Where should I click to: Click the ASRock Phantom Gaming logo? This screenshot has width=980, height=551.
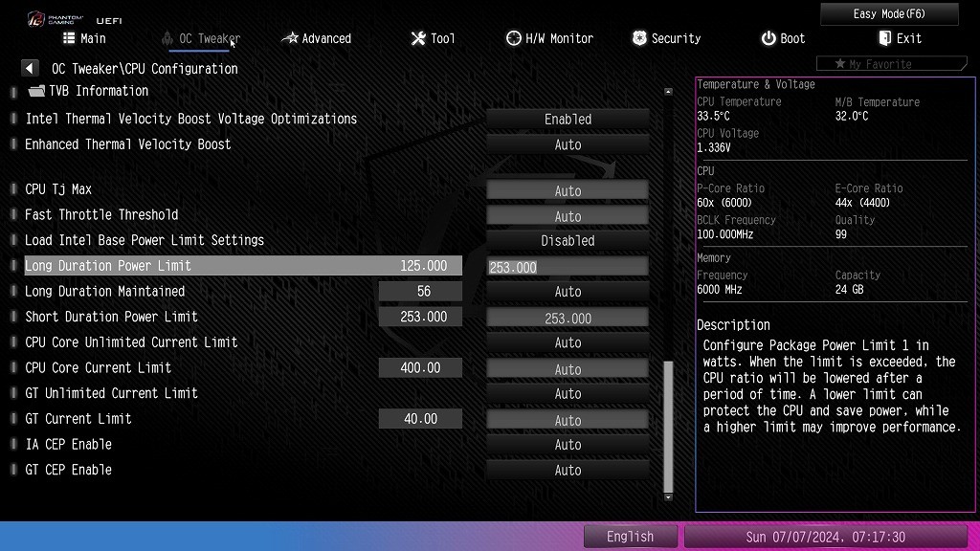(x=55, y=19)
